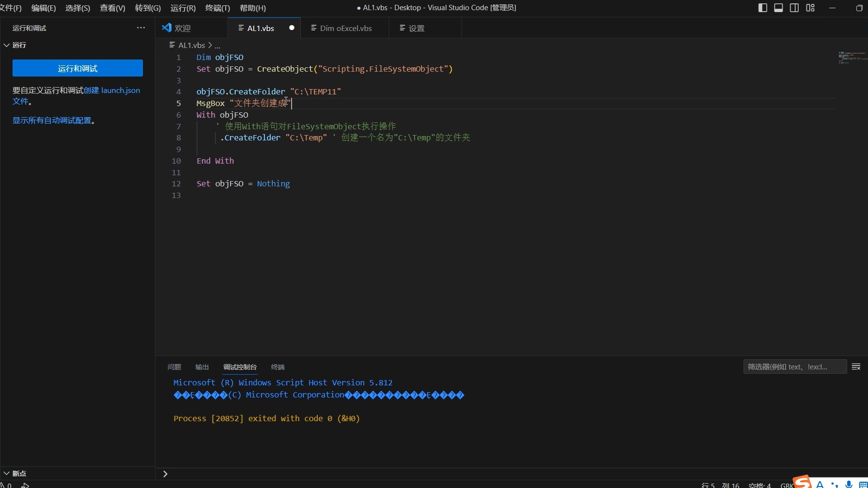Switch to the Dim oExcel.vbs tab
The image size is (868, 488).
tap(345, 28)
